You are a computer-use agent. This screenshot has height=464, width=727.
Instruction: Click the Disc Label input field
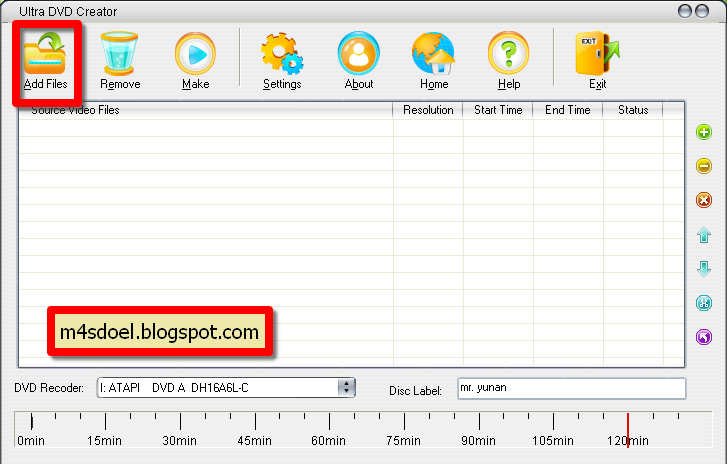571,388
